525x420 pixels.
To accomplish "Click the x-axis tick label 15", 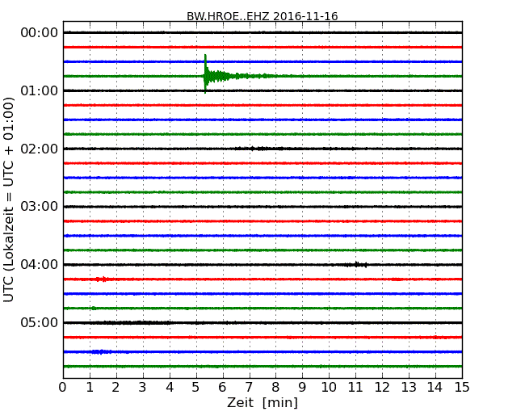I will pos(462,388).
